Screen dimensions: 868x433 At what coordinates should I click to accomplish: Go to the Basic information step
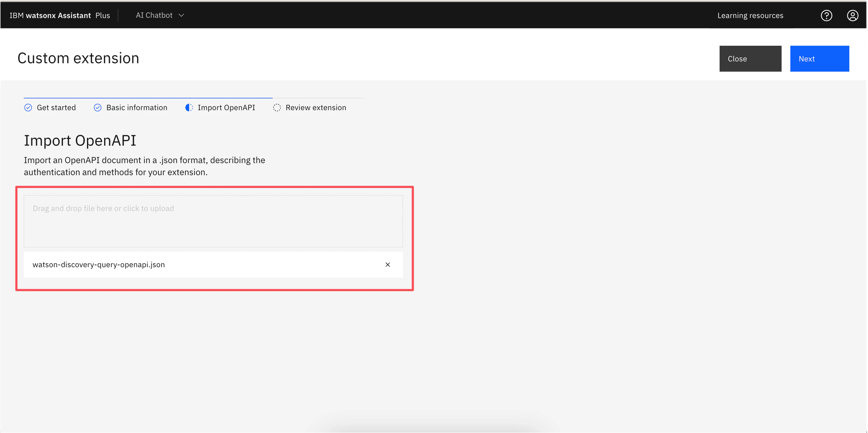[137, 108]
